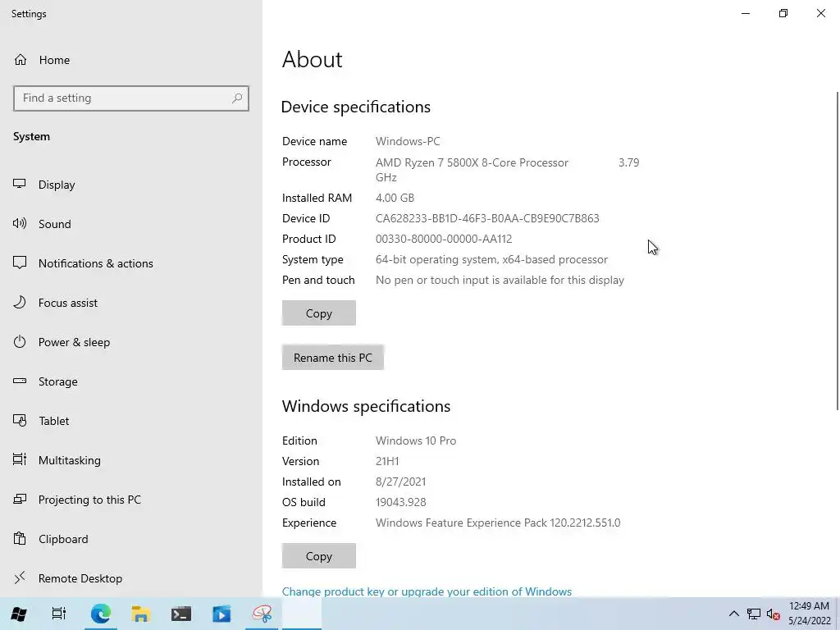
Task: Click the Focus assist moon icon
Action: [20, 302]
